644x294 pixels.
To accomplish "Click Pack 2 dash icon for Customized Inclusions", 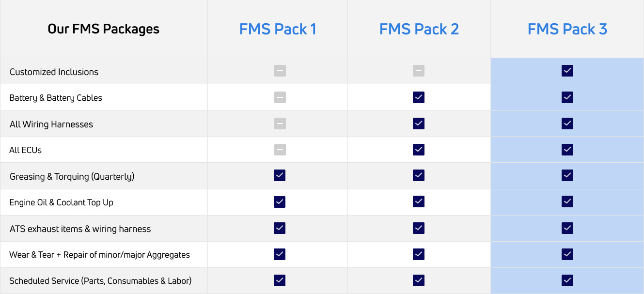I will coord(419,71).
